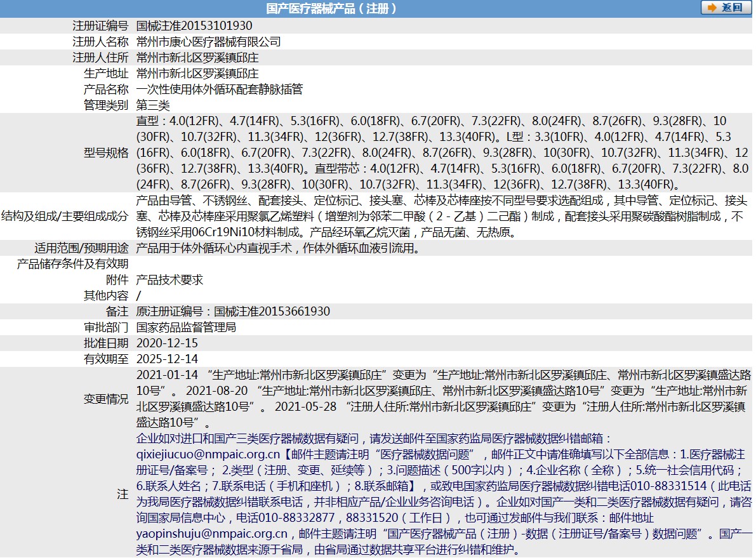The image size is (756, 558).
Task: Click registration number 国械注准20153101930
Action: [194, 25]
